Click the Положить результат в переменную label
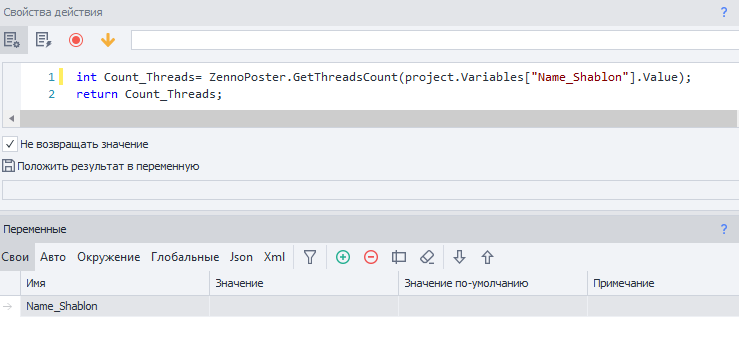The width and height of the screenshot is (739, 362). pyautogui.click(x=108, y=166)
